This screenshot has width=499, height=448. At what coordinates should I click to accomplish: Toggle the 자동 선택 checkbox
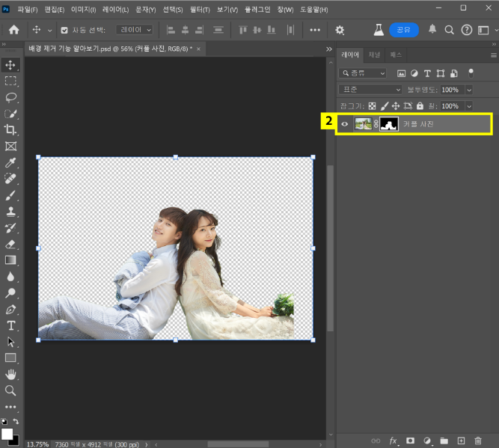click(64, 30)
